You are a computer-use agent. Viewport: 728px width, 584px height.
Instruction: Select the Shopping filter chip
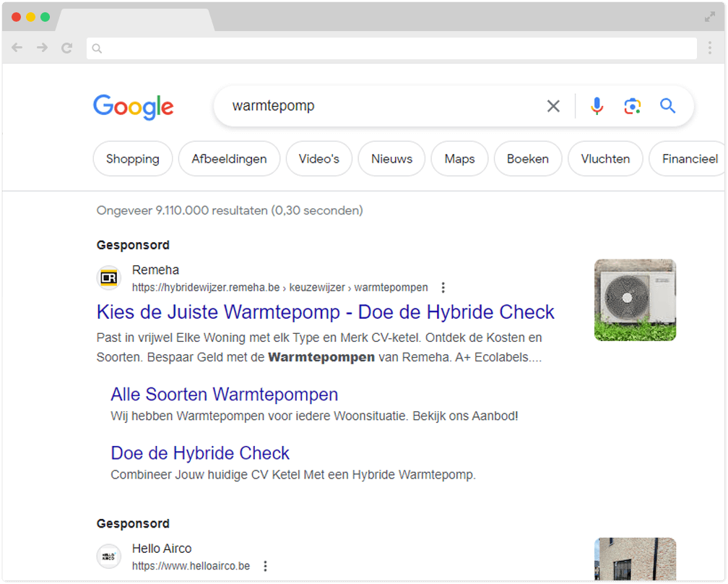133,159
